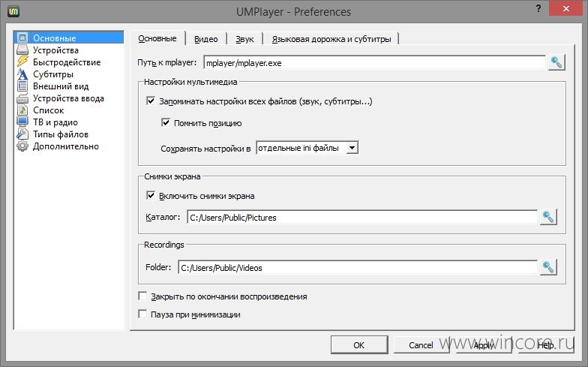Click the Быстродействие lightning icon
The height and width of the screenshot is (367, 588).
tap(22, 62)
